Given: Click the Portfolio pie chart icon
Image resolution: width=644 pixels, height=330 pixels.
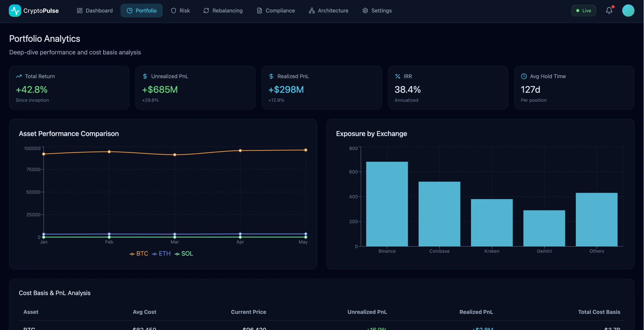Looking at the screenshot, I should tap(129, 10).
